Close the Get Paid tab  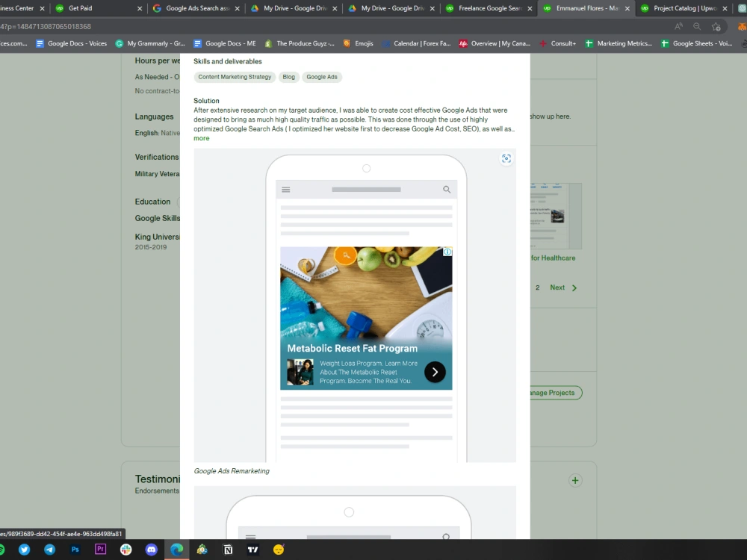point(140,8)
